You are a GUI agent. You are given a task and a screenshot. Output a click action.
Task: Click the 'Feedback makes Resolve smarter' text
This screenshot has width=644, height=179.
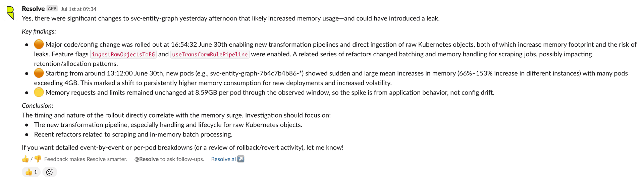[86, 159]
